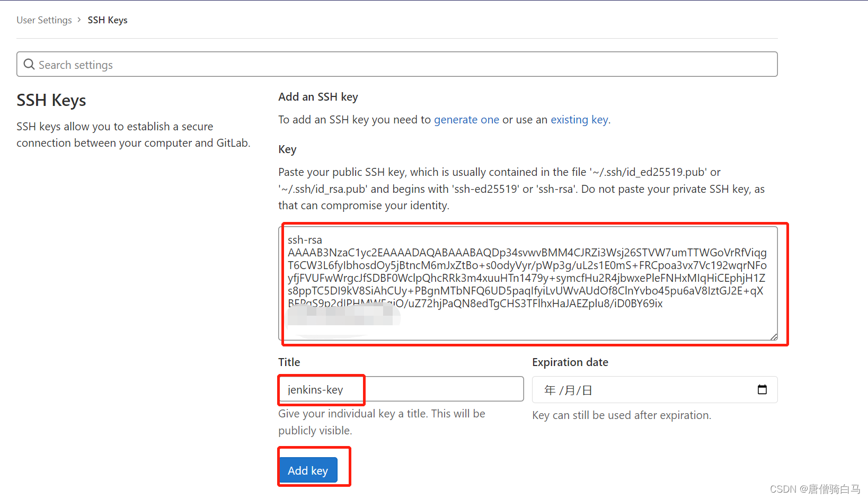Click the search magnifier icon

29,64
